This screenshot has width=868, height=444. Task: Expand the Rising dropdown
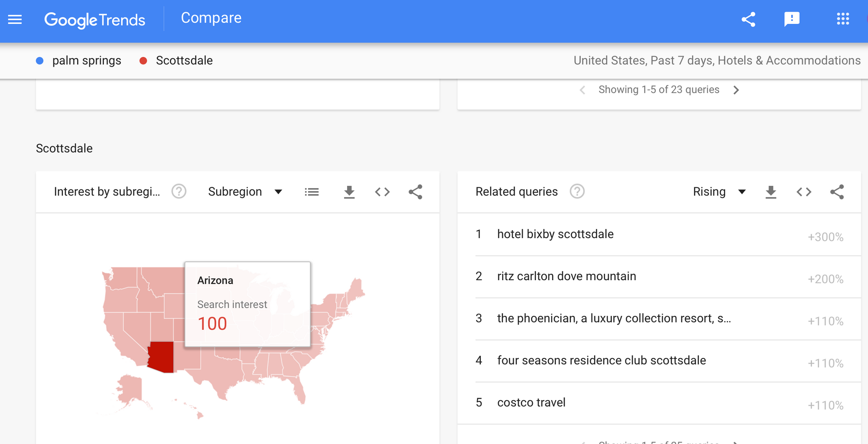(x=719, y=192)
